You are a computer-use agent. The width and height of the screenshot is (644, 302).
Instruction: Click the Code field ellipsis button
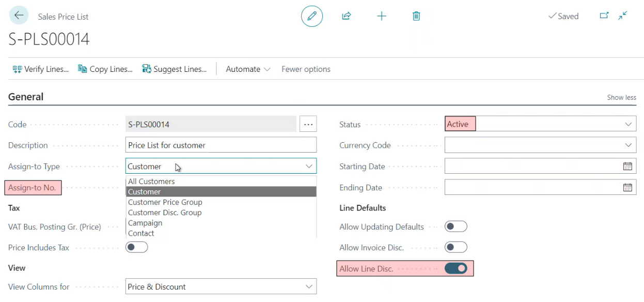[308, 124]
